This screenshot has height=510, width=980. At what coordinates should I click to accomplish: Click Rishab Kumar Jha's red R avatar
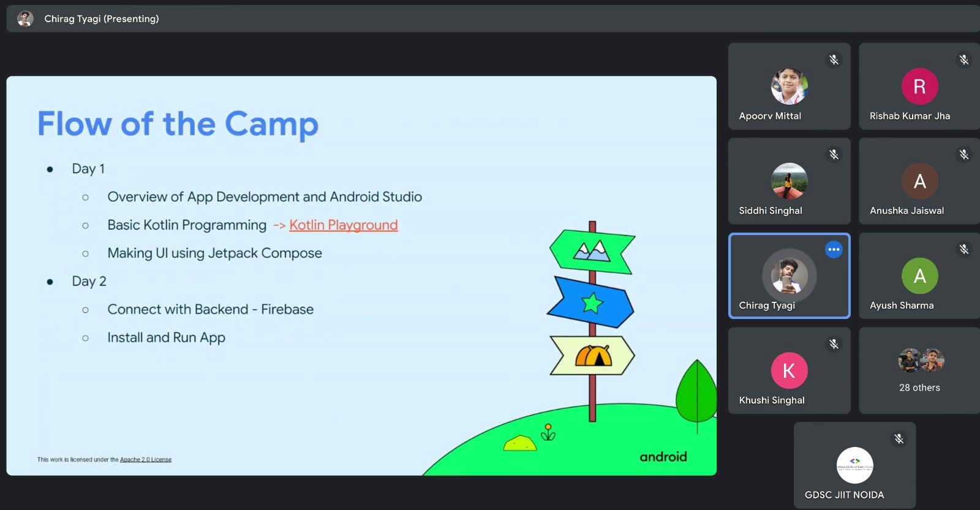[919, 86]
